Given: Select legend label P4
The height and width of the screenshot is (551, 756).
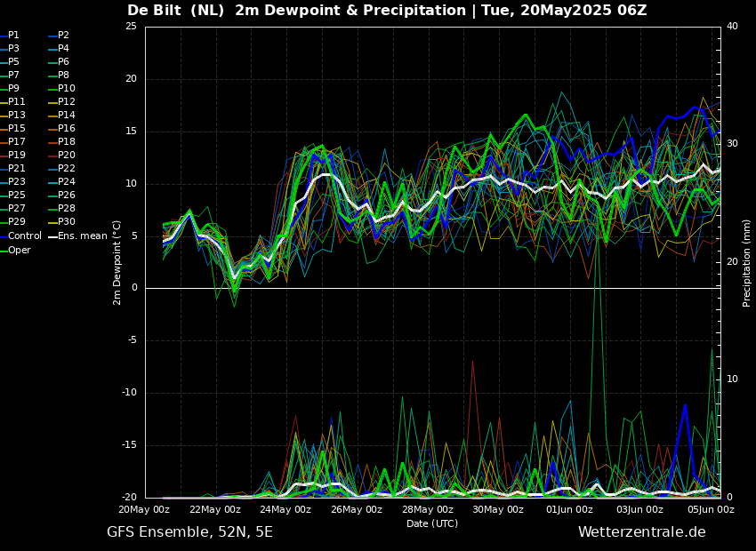Looking at the screenshot, I should (60, 49).
